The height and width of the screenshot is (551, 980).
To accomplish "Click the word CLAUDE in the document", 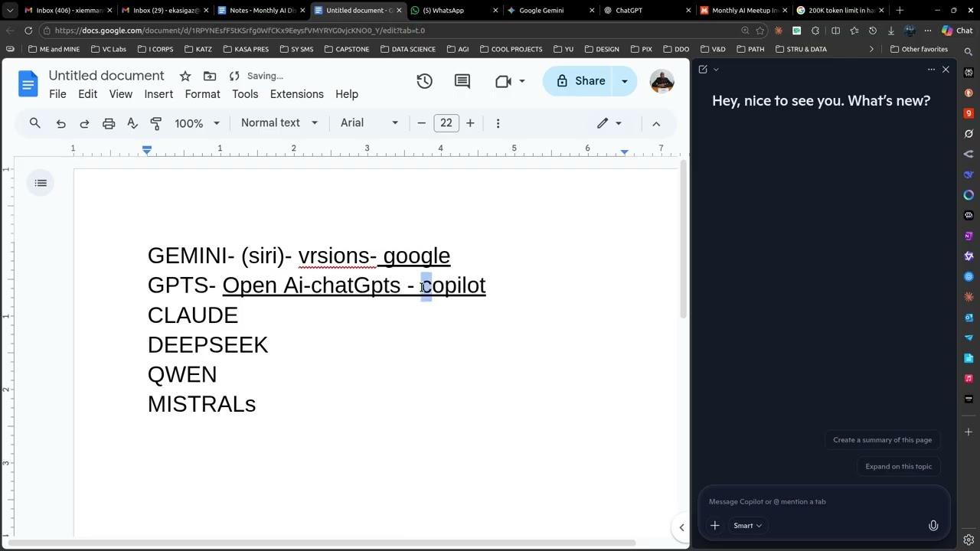I will point(193,315).
